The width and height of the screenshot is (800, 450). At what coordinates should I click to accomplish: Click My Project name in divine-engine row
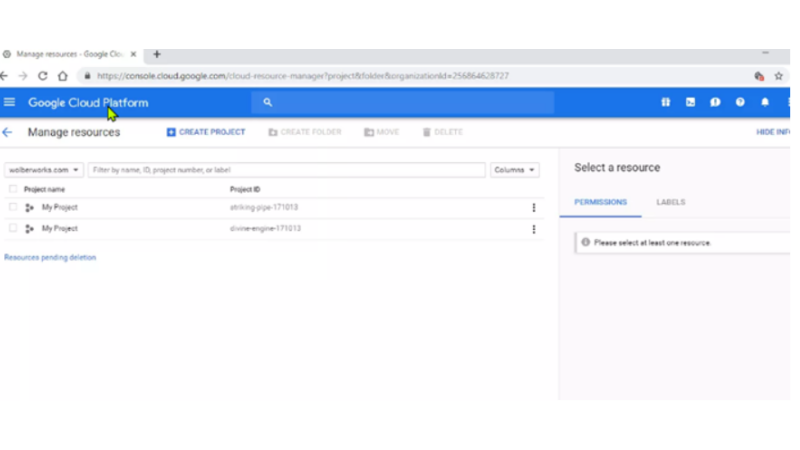60,229
